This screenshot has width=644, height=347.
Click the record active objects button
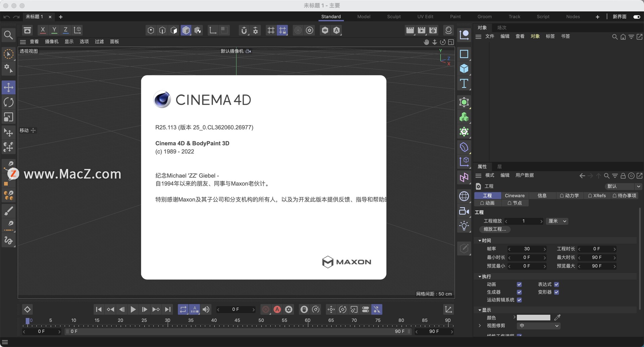266,309
